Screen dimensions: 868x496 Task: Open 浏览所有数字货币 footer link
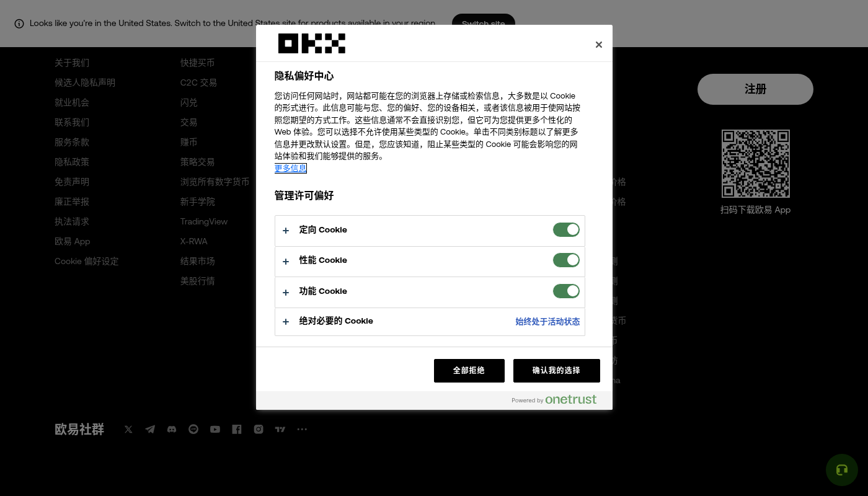215,182
